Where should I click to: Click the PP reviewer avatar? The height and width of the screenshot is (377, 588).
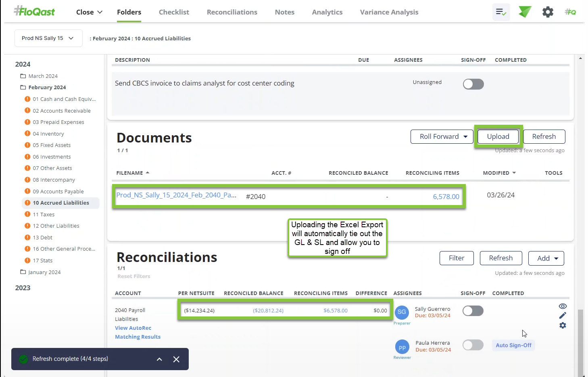coord(402,347)
